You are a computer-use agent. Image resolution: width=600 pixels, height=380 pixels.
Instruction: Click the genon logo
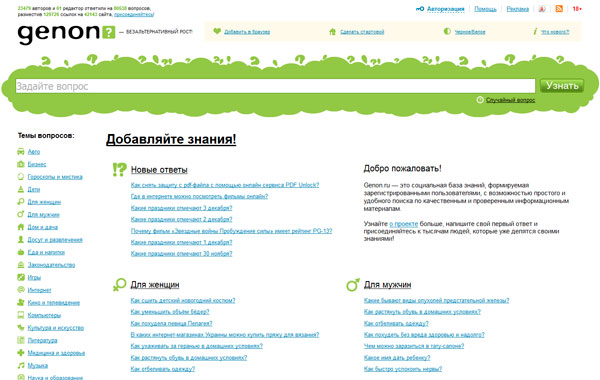66,33
